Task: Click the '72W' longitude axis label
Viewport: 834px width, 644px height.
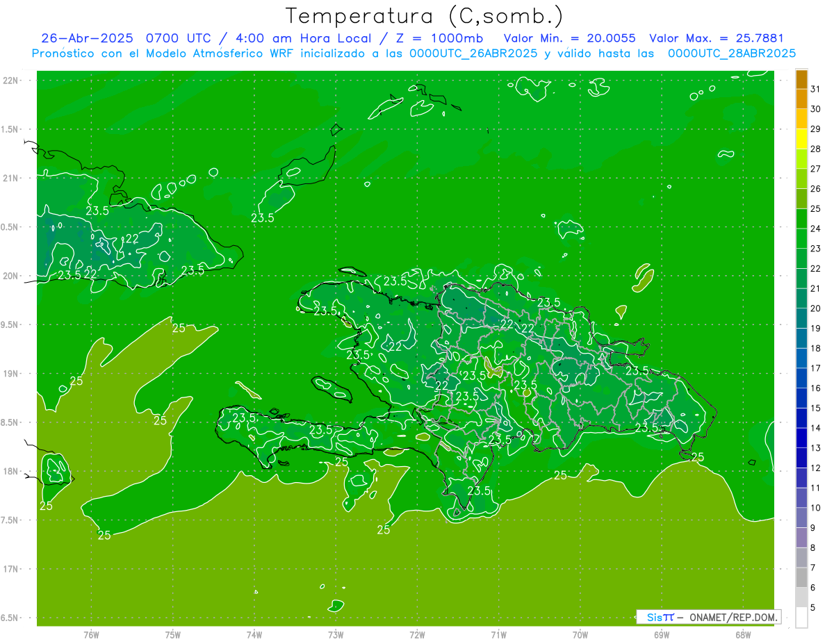Action: pos(417,634)
